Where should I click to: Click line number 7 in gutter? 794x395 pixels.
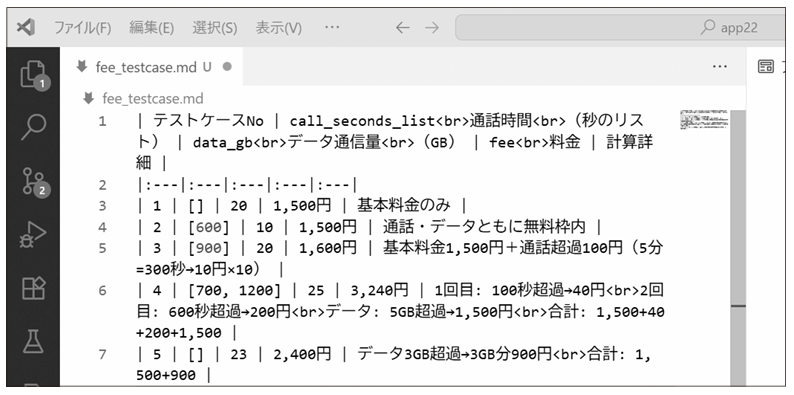pos(103,354)
